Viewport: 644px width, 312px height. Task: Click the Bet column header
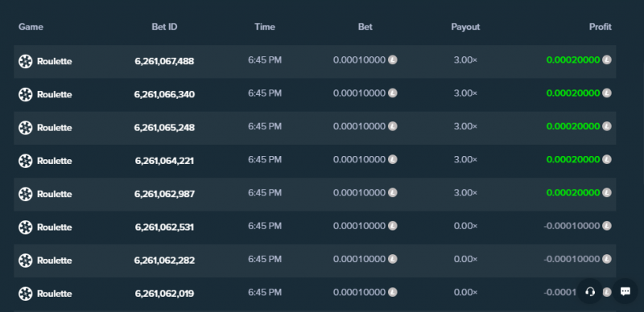[x=365, y=27]
